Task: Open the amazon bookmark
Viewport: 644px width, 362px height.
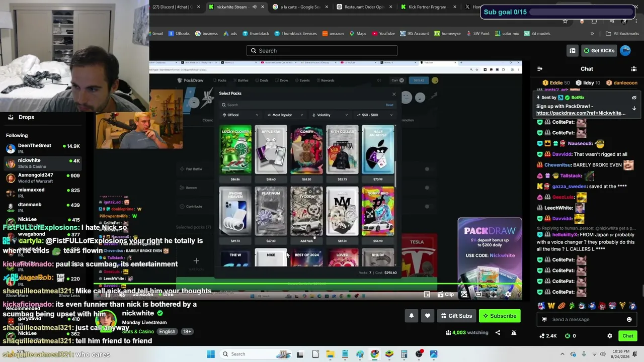Action: coord(333,34)
